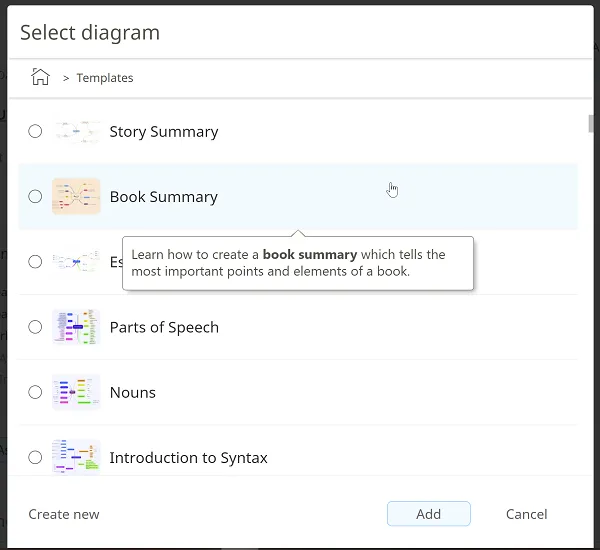Choose the Book Summary template title

[x=163, y=197]
